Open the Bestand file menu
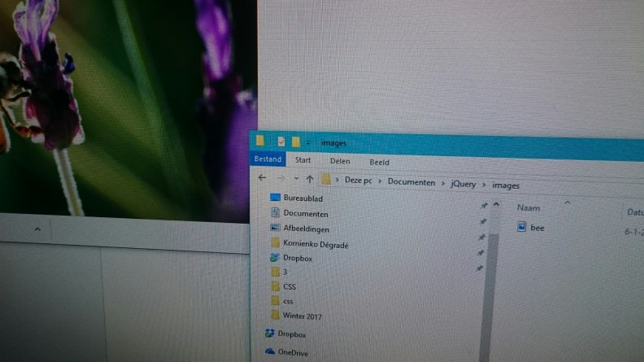 [268, 159]
